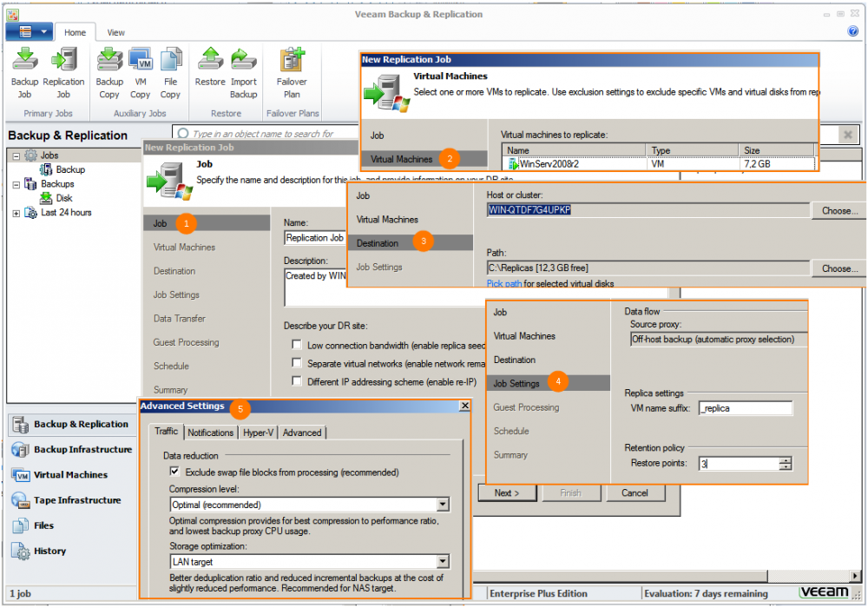Click Choose next to Host or cluster
The height and width of the screenshot is (608, 868).
pyautogui.click(x=839, y=210)
